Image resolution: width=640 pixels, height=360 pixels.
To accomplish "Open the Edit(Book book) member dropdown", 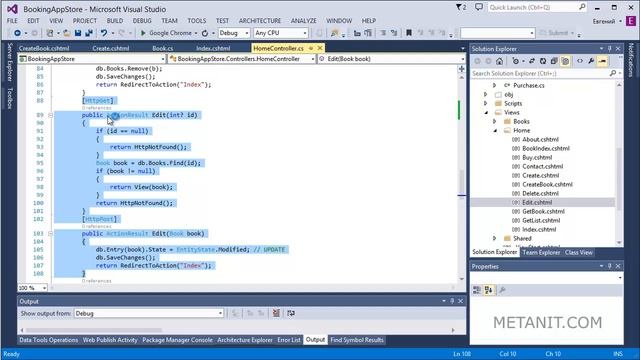I will pyautogui.click(x=462, y=59).
